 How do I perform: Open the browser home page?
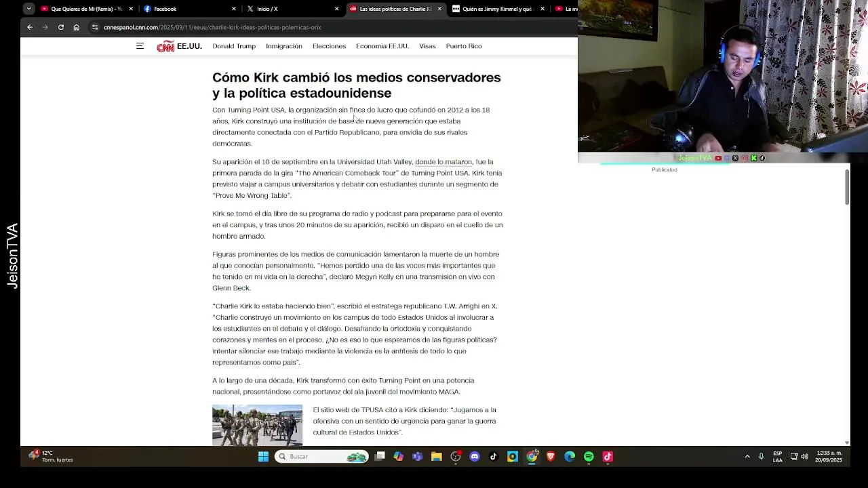[77, 27]
